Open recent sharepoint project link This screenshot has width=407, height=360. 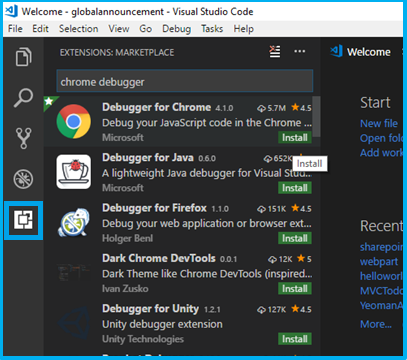click(x=381, y=247)
